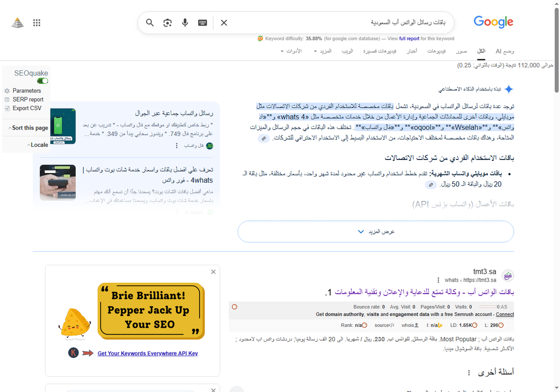Screen dimensions: 560x392
Task: Click the Bing index icon
Action: [440, 325]
